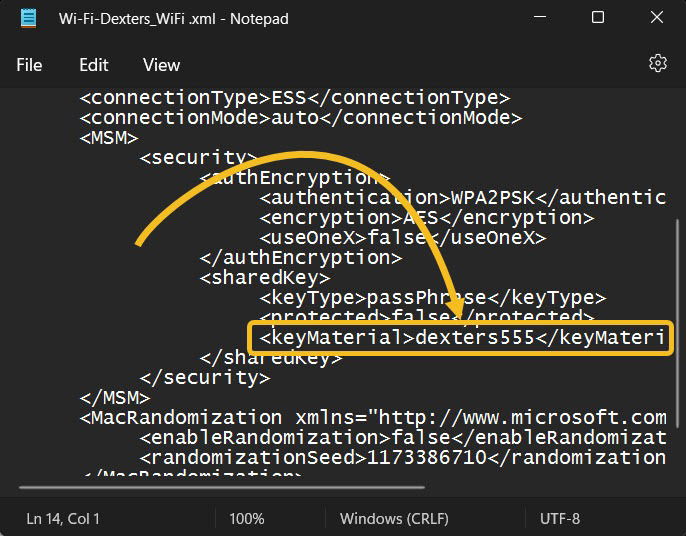
Task: Place cursor in the keyMaterial dexters555 line
Action: [x=462, y=337]
